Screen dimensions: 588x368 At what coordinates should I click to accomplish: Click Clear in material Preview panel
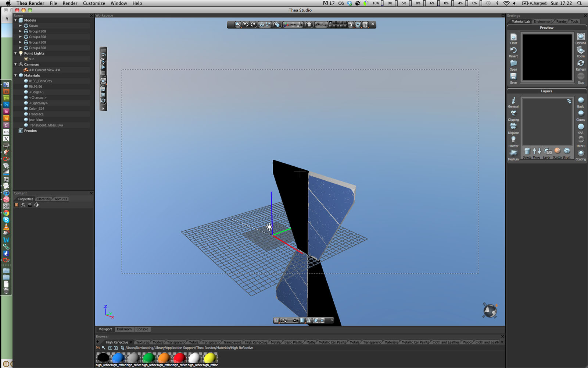coord(513,39)
